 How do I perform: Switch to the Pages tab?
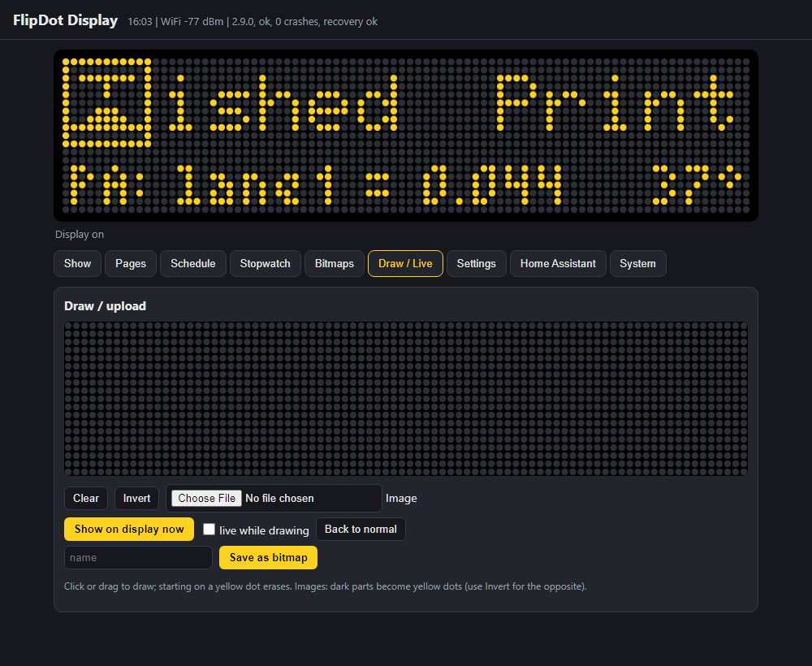click(131, 264)
